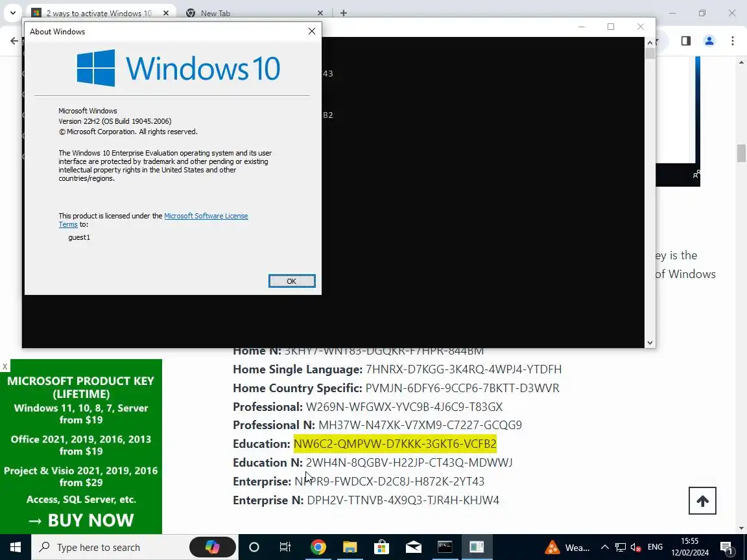
Task: Click Enterprise N key DPH2V-TTNVB-4X9Q3-TJR4H-KHJW4
Action: (x=403, y=500)
